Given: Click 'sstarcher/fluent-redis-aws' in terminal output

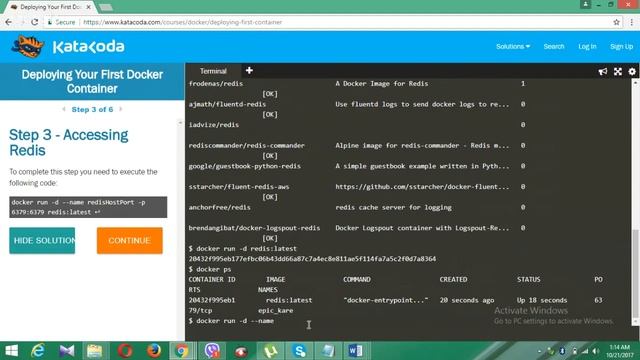Looking at the screenshot, I should point(239,187).
